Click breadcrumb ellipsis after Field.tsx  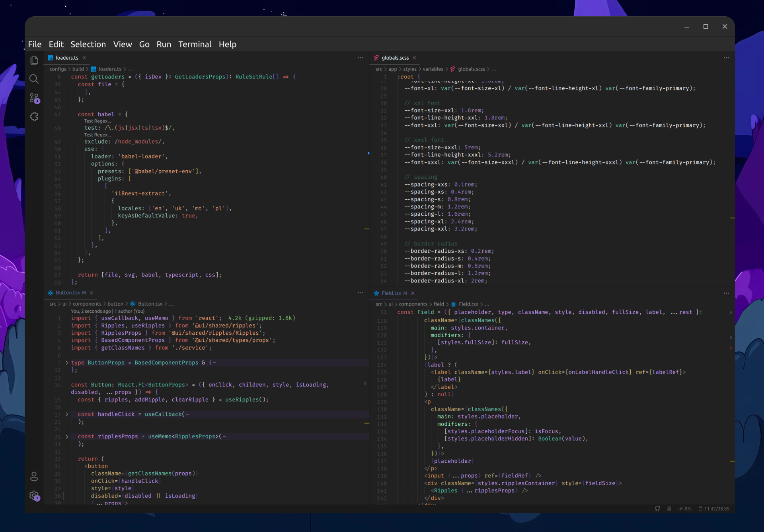487,304
